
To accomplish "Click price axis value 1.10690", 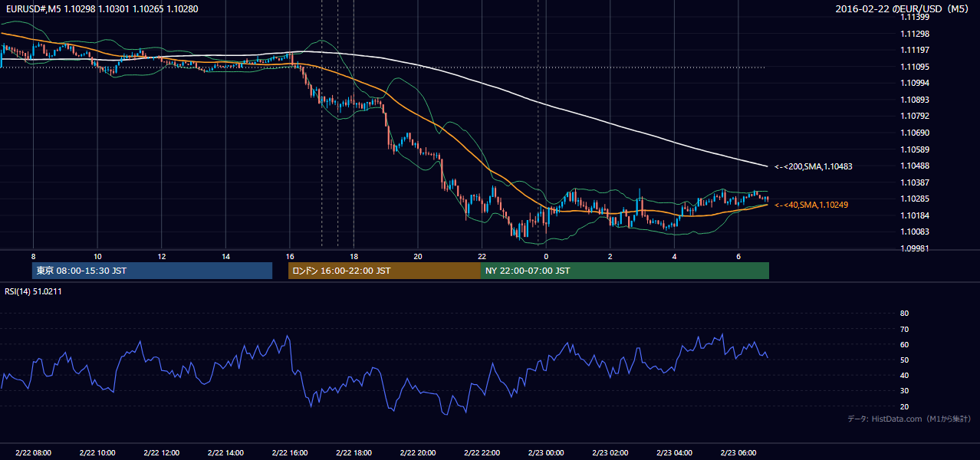I will [x=916, y=133].
